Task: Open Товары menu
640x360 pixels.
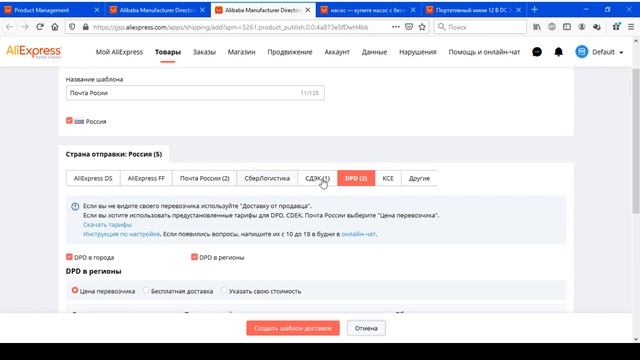Action: pos(168,52)
